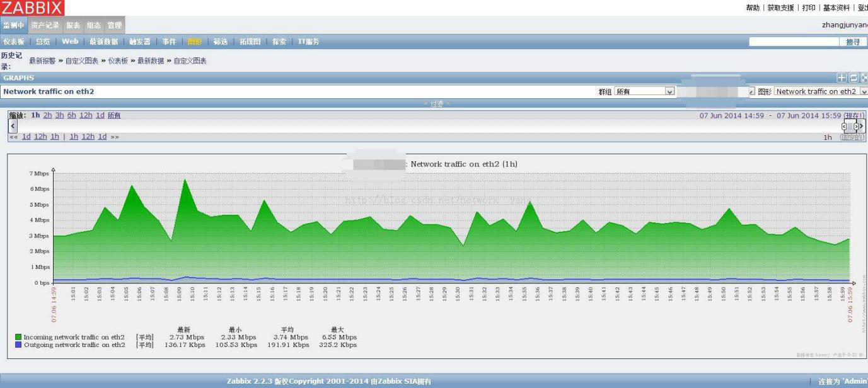Click the add to favourites plus icon
868x388 pixels.
[842, 77]
